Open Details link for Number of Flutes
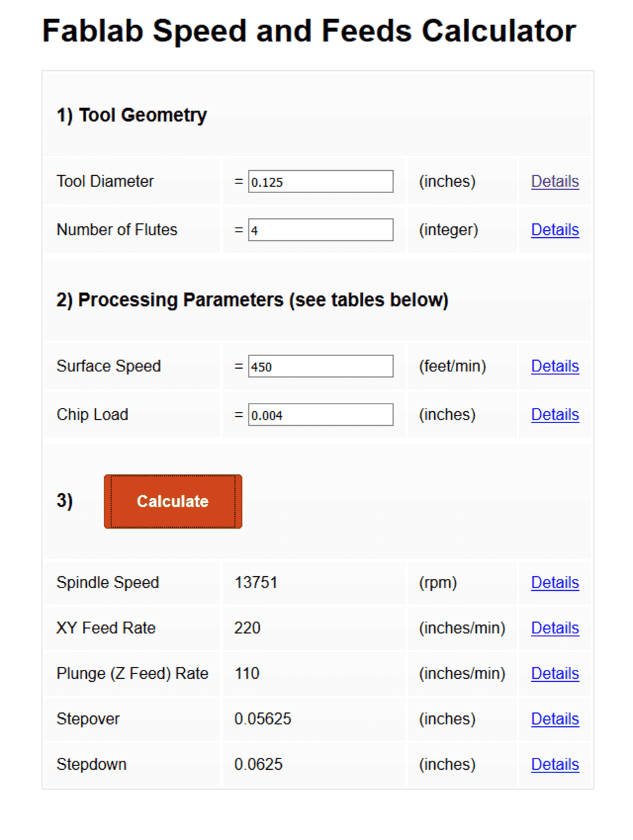The image size is (633, 840). coord(555,230)
